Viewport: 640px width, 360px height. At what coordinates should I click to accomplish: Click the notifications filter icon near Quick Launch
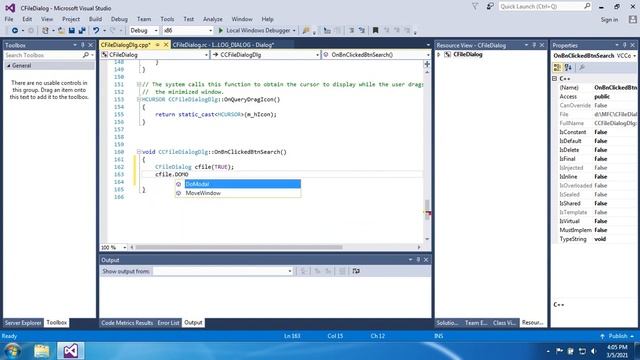[475, 7]
